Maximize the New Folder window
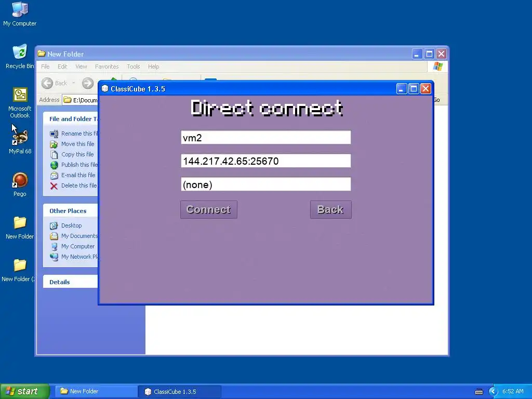This screenshot has width=532, height=399. [429, 54]
